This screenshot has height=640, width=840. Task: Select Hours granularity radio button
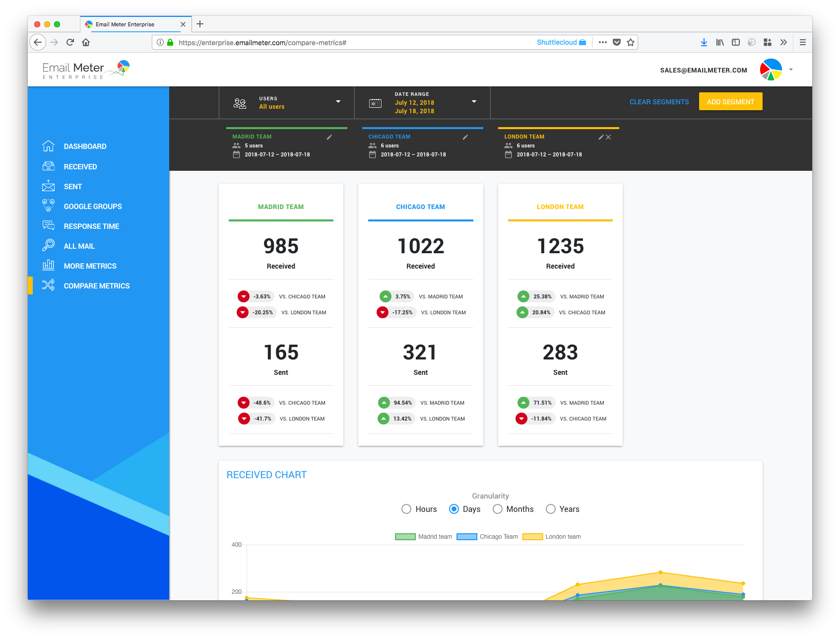406,509
